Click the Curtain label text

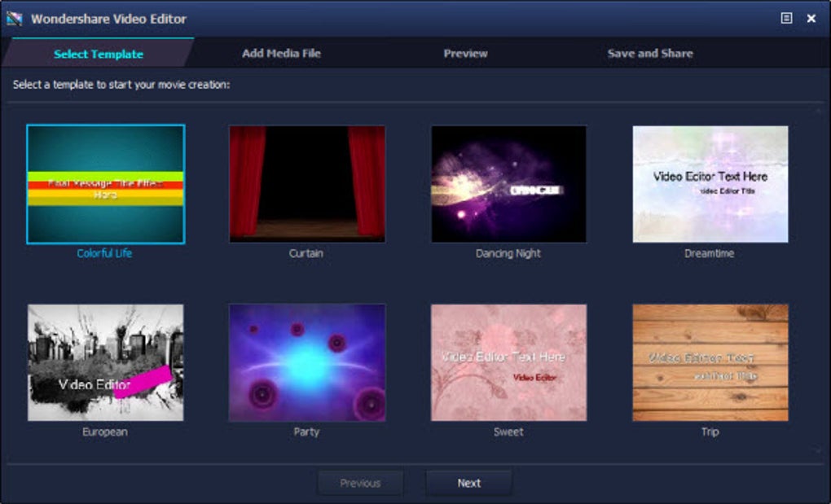pyautogui.click(x=306, y=253)
